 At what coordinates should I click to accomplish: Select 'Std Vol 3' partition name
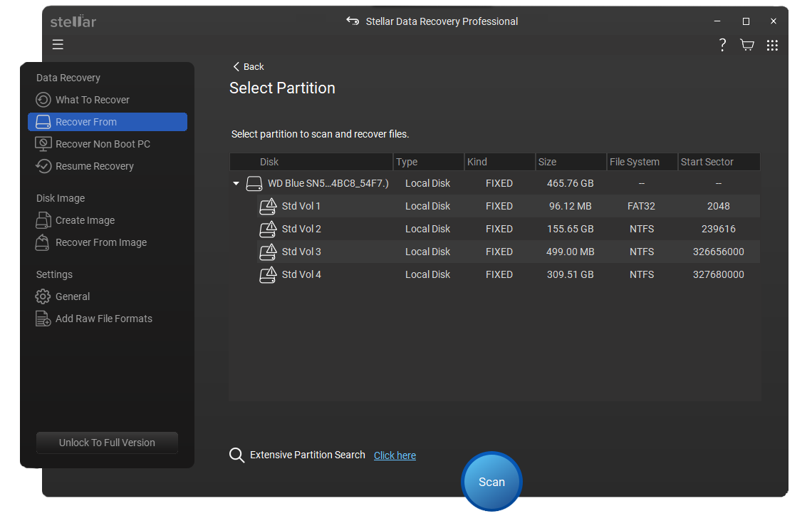coord(301,252)
